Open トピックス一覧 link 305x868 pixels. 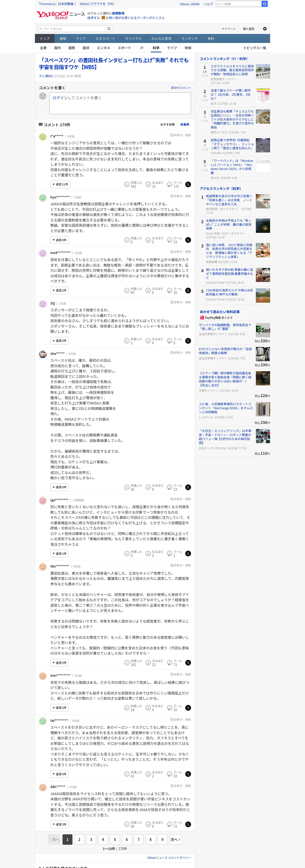point(255,48)
